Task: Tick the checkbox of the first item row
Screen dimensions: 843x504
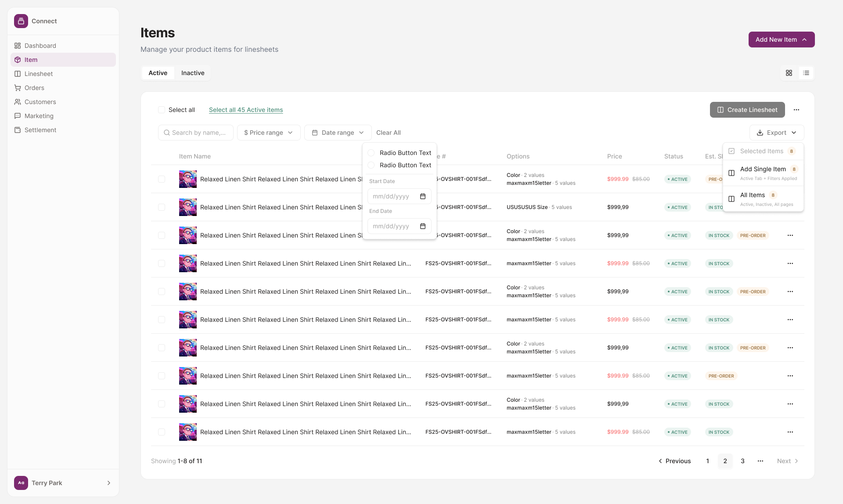Action: coord(162,179)
